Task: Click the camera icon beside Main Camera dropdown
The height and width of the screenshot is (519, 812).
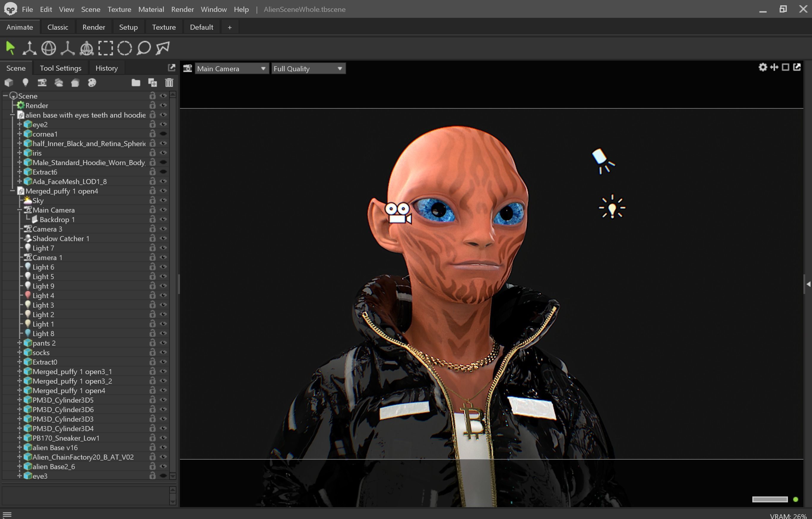Action: point(188,69)
